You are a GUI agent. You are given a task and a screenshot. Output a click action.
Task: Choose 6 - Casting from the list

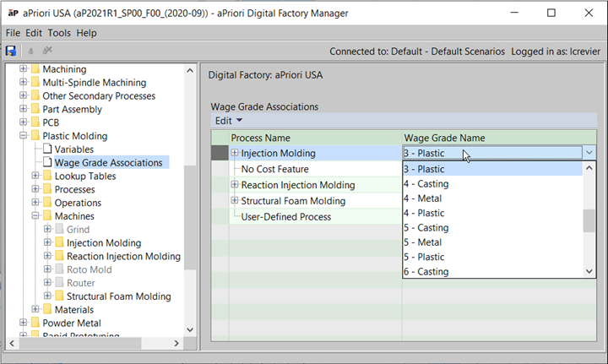[x=492, y=271]
